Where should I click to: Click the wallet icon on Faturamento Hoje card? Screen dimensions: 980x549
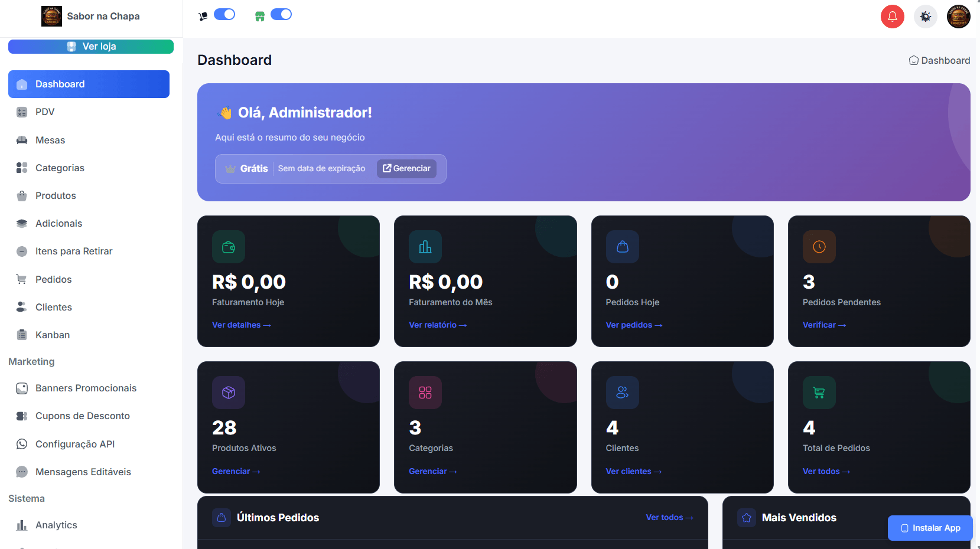pos(229,247)
